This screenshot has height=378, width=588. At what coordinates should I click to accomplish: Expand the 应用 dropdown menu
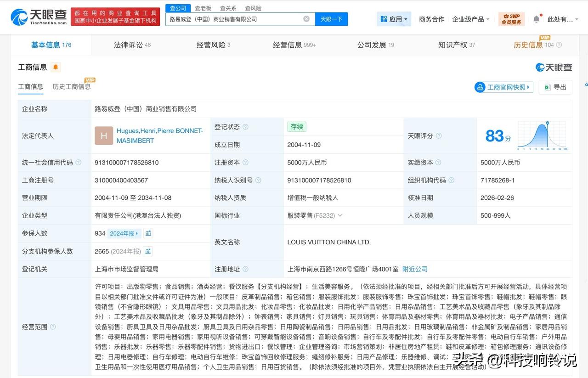pyautogui.click(x=394, y=19)
